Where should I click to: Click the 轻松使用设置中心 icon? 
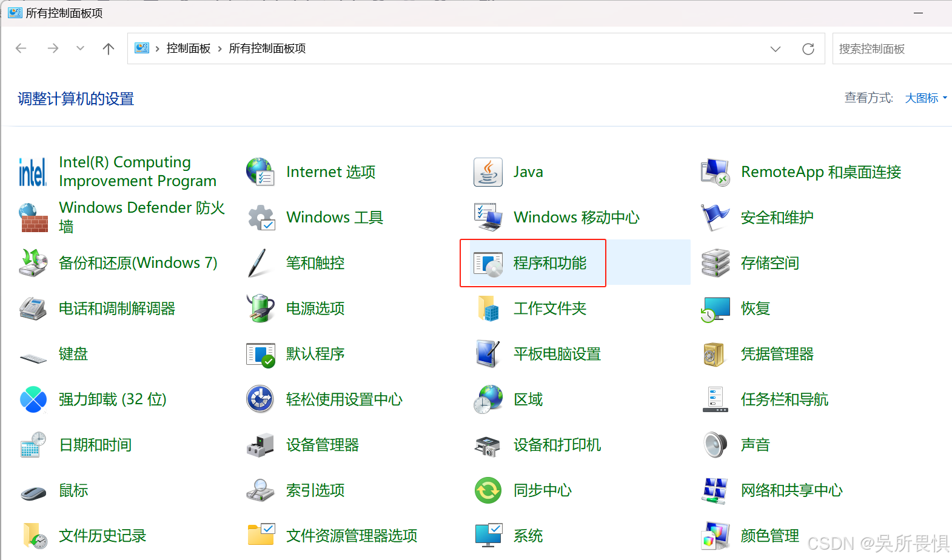click(261, 399)
